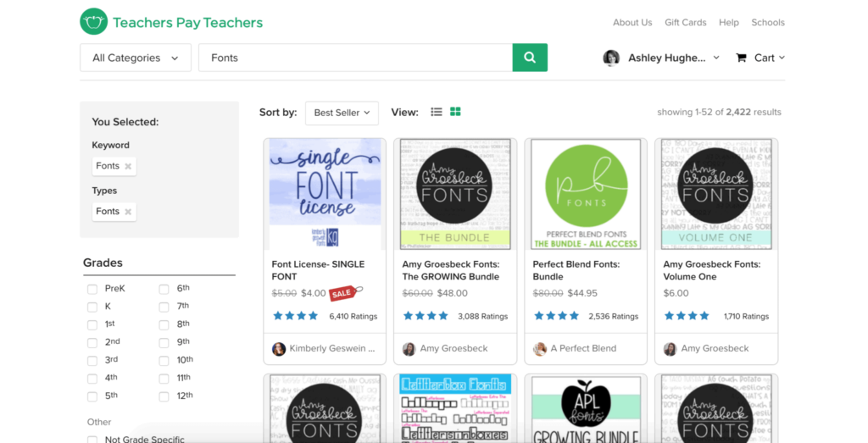The height and width of the screenshot is (443, 868).
Task: Click Amy Groesbeck avatar under GROWING Bundle
Action: coord(409,349)
